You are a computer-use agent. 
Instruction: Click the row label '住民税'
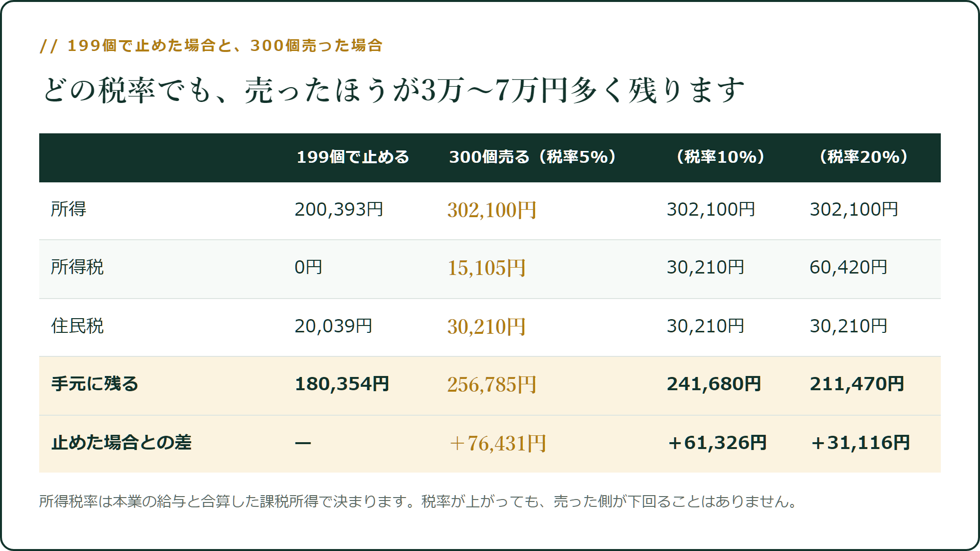(77, 326)
